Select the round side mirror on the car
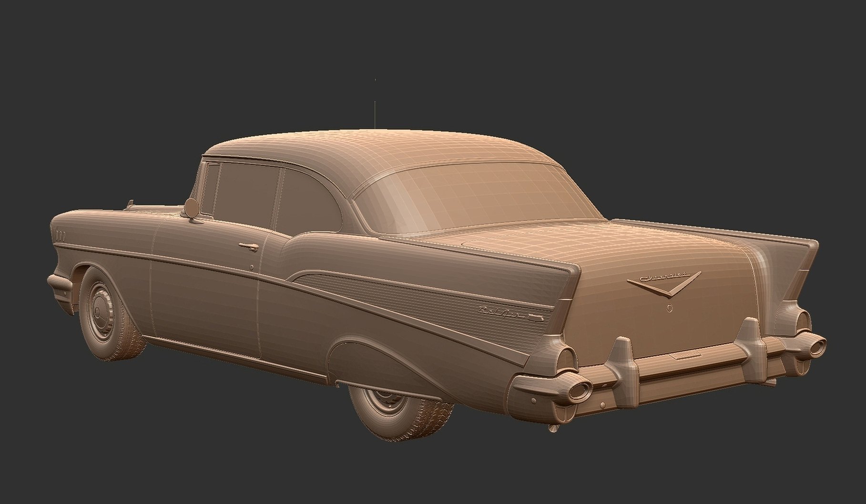866x504 pixels. [193, 208]
